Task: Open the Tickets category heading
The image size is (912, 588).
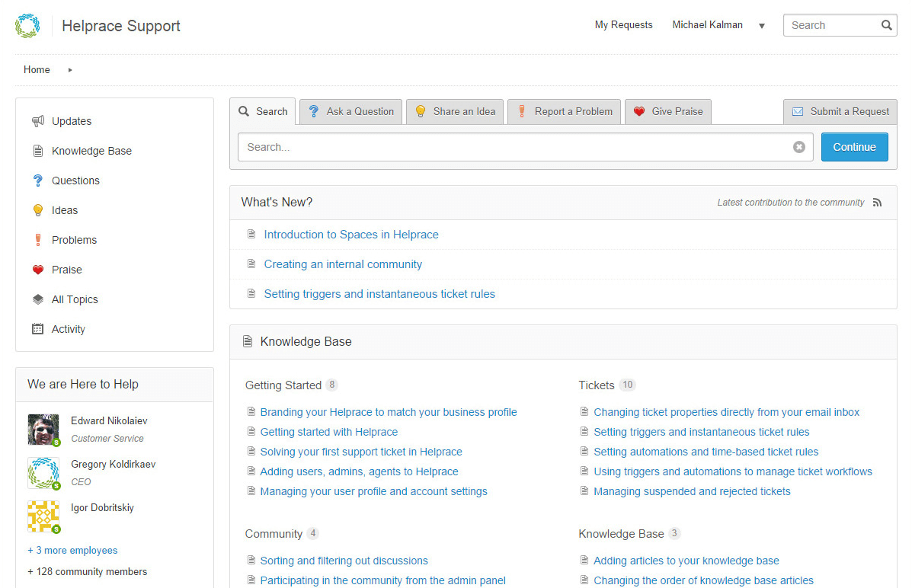Action: coord(596,385)
